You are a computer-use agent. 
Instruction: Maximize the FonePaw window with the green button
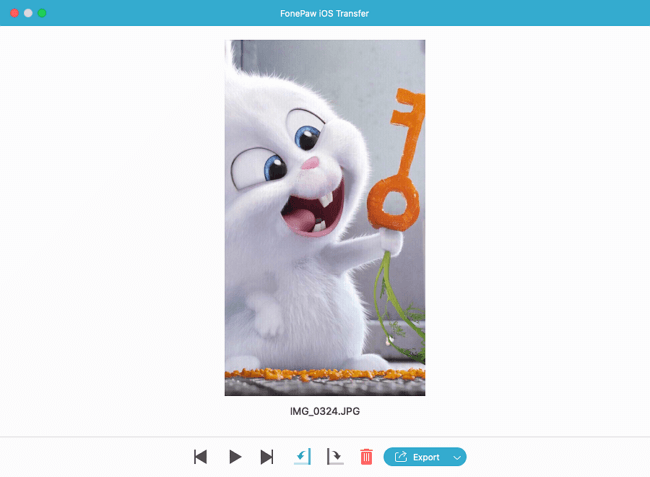click(x=42, y=13)
